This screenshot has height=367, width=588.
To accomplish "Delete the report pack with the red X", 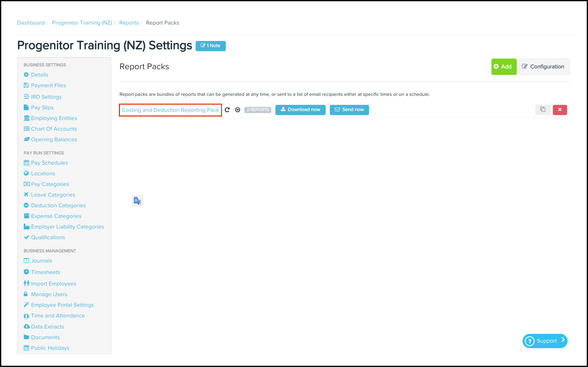I will pyautogui.click(x=560, y=110).
